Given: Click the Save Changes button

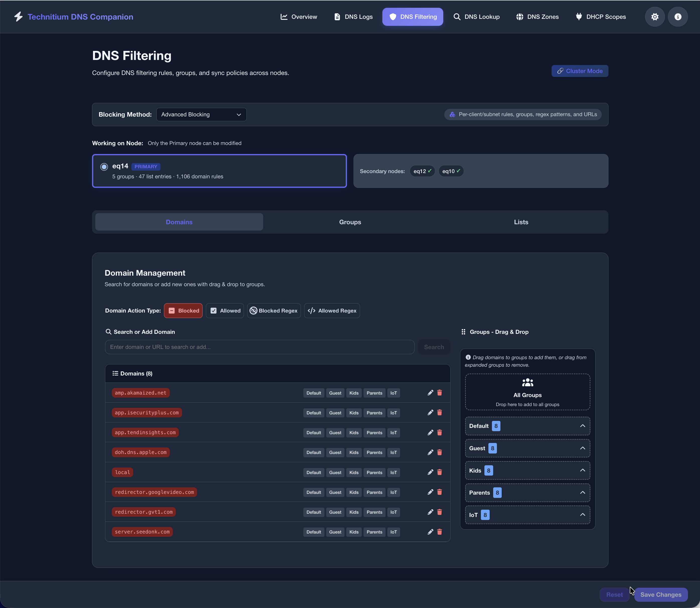Looking at the screenshot, I should coord(661,594).
